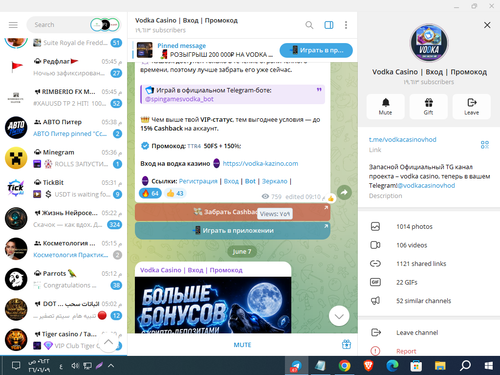Open DOT chat with Arabic text
The width and height of the screenshot is (500, 375).
[x=63, y=310]
